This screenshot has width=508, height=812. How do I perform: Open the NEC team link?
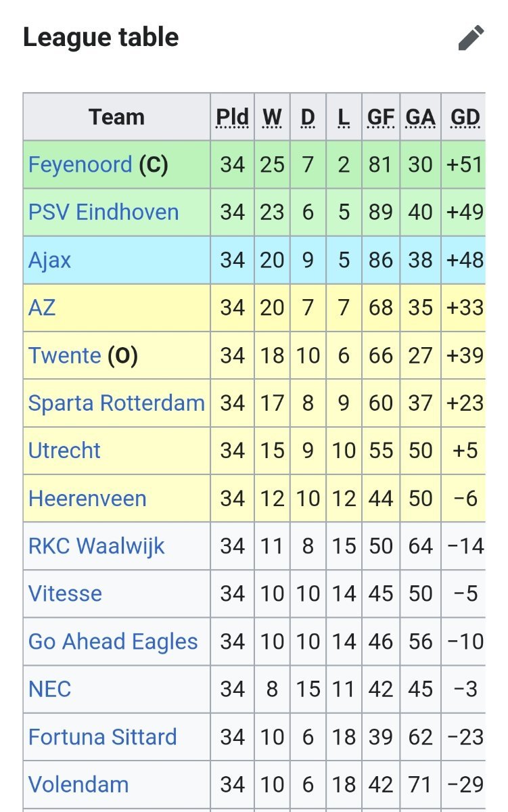pos(49,689)
